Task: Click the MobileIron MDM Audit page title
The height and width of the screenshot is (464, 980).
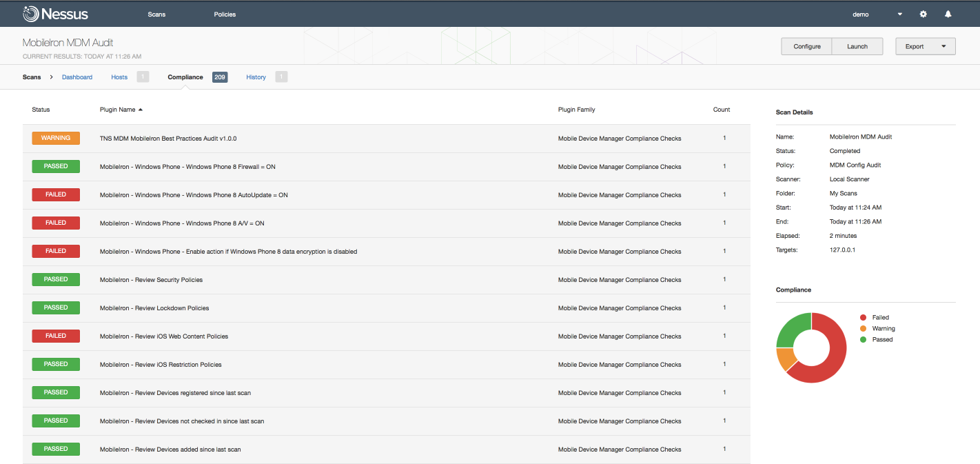Action: click(68, 43)
